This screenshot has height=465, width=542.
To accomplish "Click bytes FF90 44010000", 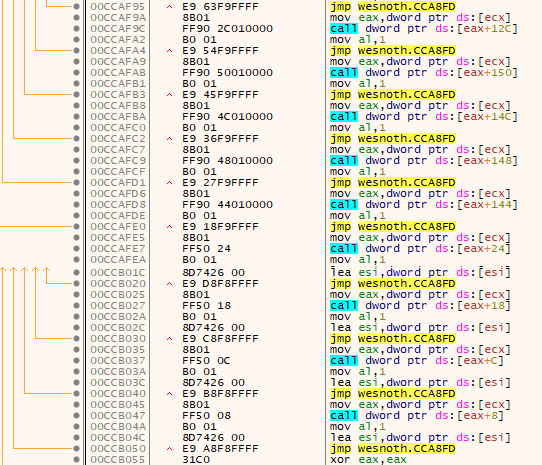I will pyautogui.click(x=227, y=205).
